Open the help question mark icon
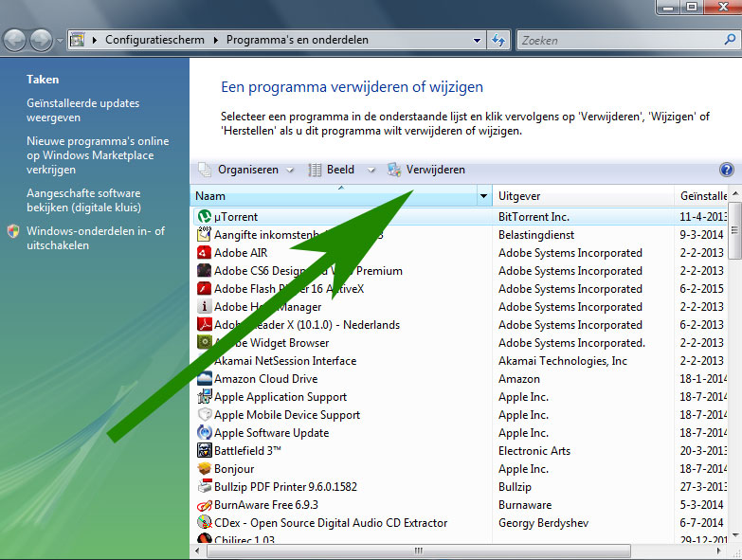The width and height of the screenshot is (742, 560). click(727, 170)
